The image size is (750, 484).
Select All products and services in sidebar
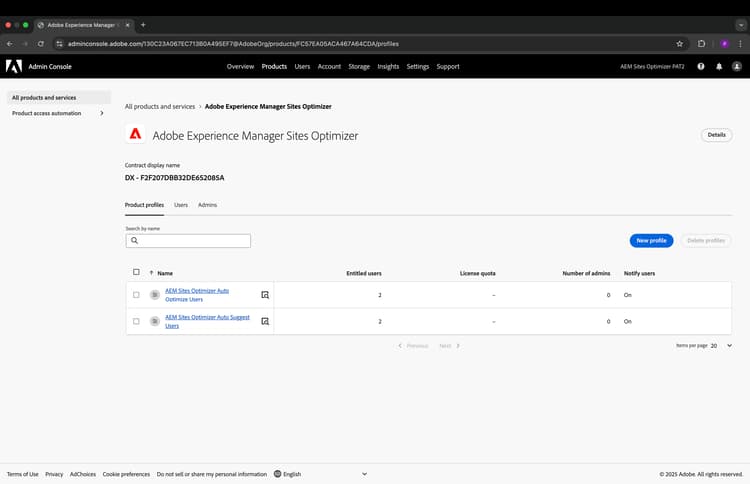(58, 98)
